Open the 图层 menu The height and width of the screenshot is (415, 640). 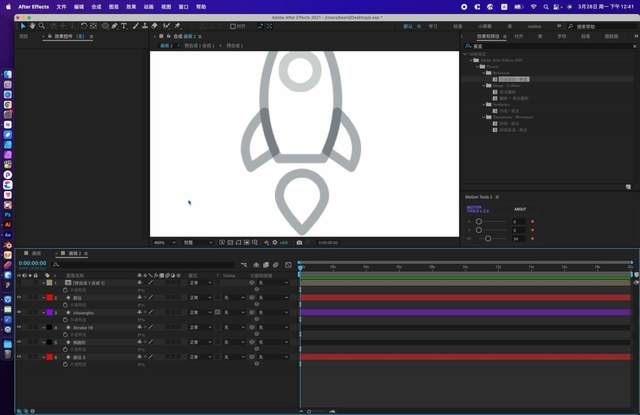click(114, 7)
